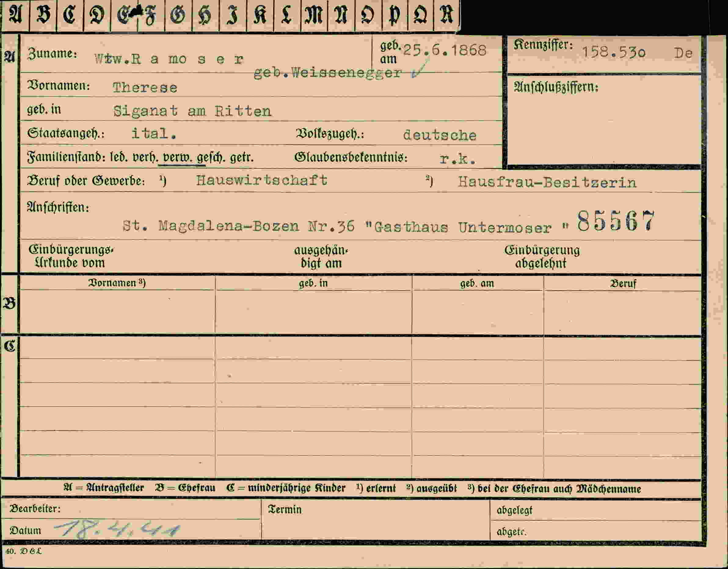728x569 pixels.
Task: Click the 'Beruf' column header
Action: [623, 284]
